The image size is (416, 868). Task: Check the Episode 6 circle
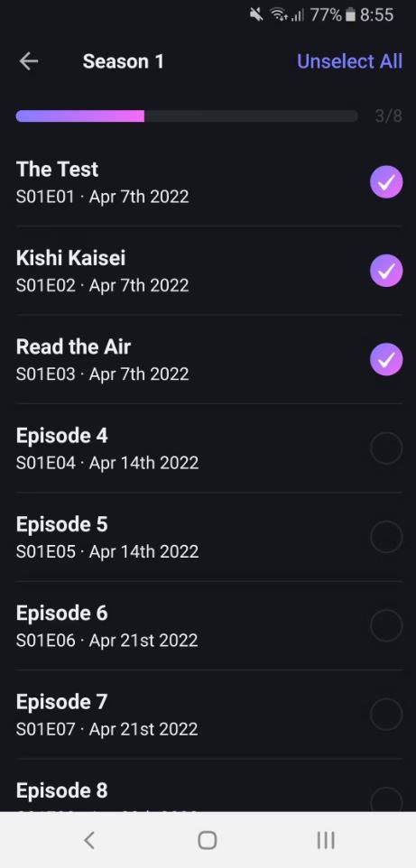(x=386, y=625)
